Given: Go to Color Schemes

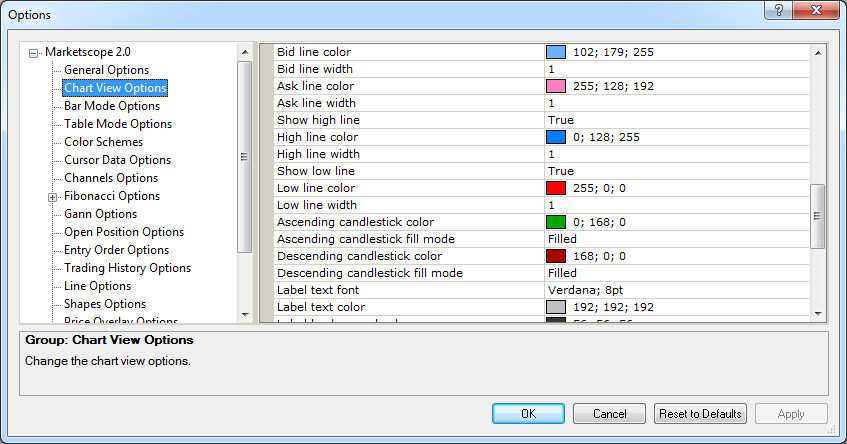Looking at the screenshot, I should pyautogui.click(x=103, y=142).
